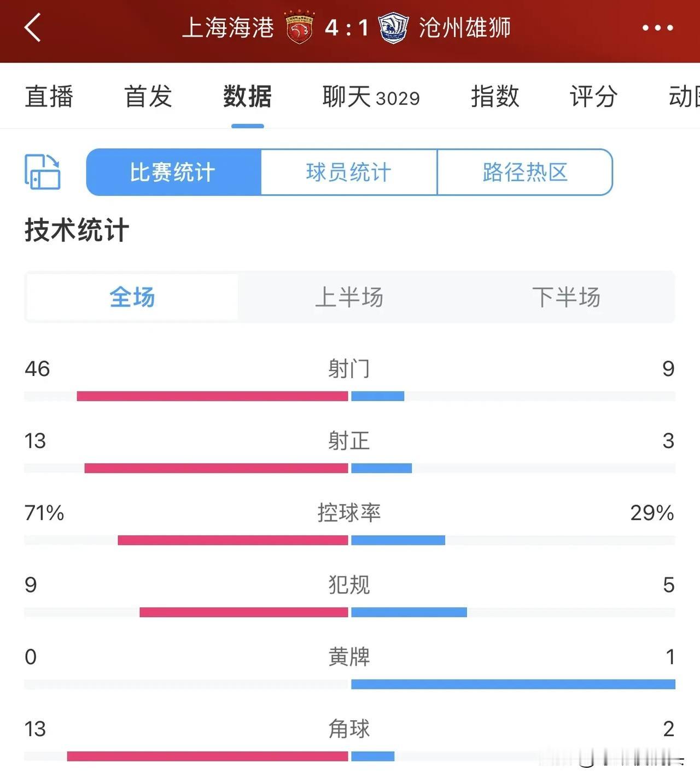
Task: Switch to the 首发 tab
Action: pyautogui.click(x=148, y=97)
